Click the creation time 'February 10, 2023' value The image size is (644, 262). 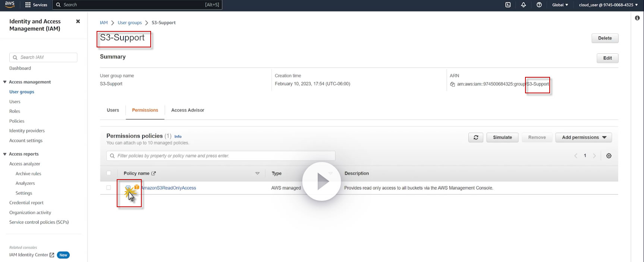(312, 84)
